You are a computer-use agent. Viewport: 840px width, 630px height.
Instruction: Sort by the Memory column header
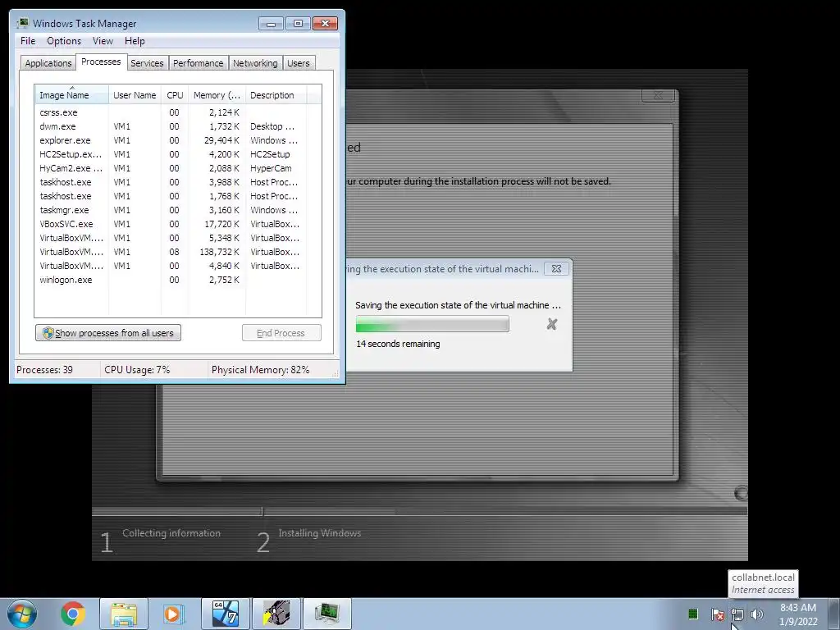(x=217, y=95)
